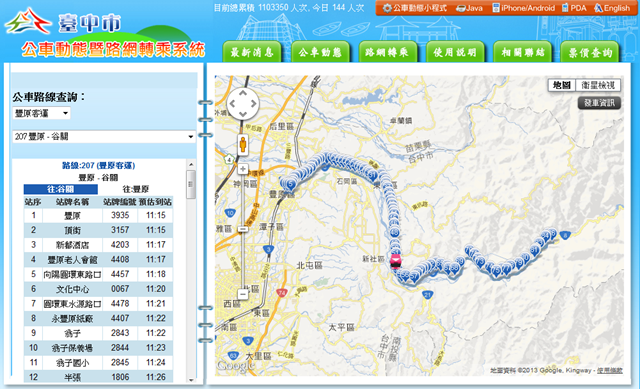
Task: Switch map to 衛星檢視 satellite view
Action: pos(598,85)
